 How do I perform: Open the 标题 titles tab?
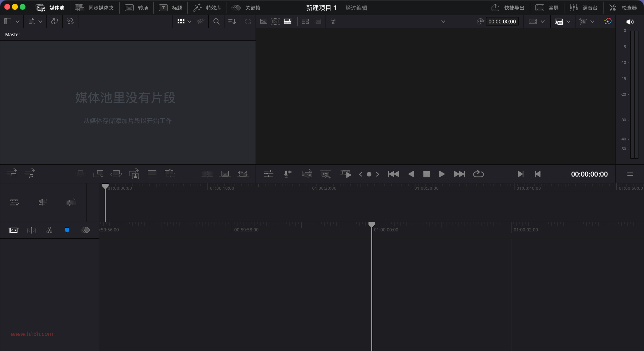click(170, 8)
